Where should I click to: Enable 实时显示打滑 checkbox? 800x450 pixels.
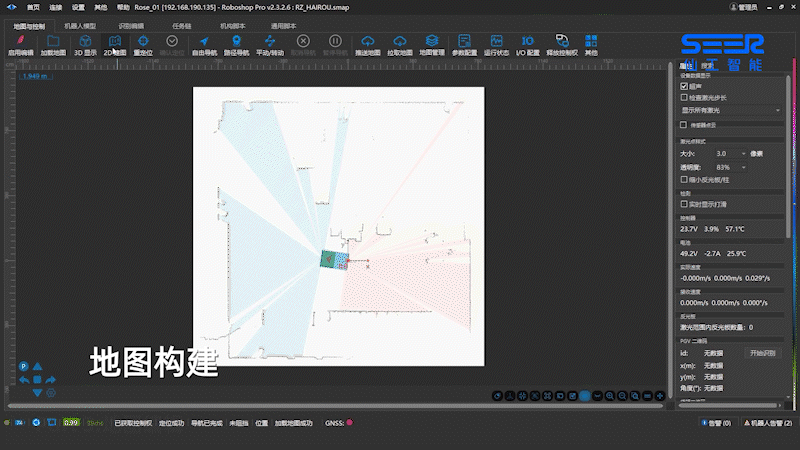[684, 204]
